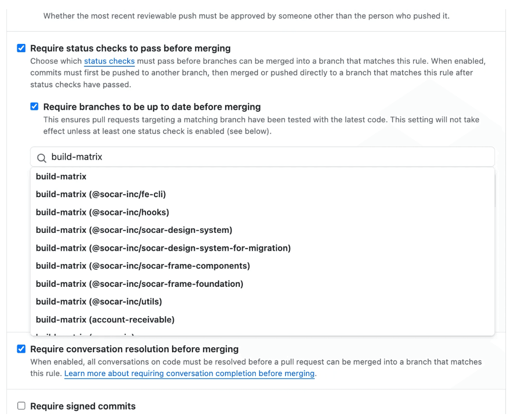Choose build-matrix (@socar-inc/utils) suggestion
This screenshot has height=420, width=516.
(262, 302)
